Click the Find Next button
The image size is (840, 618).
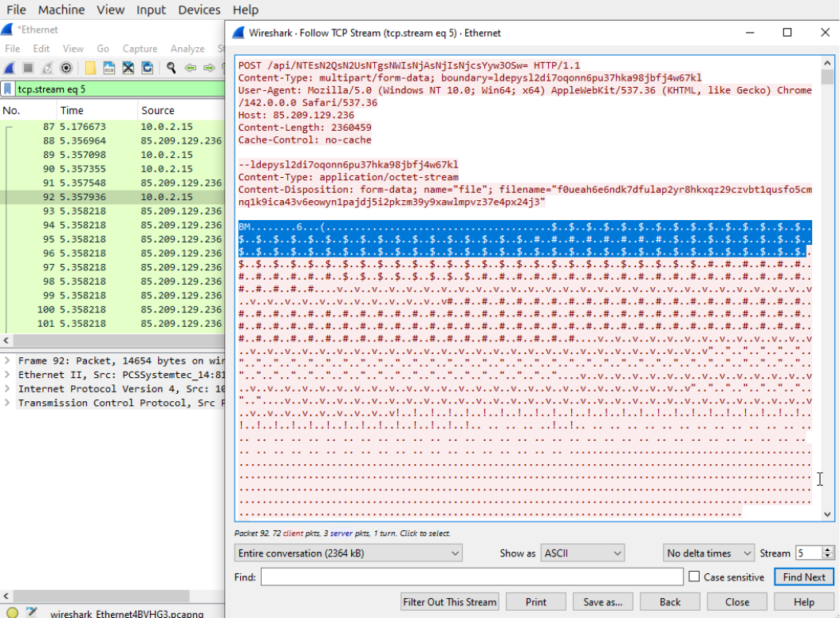[803, 577]
